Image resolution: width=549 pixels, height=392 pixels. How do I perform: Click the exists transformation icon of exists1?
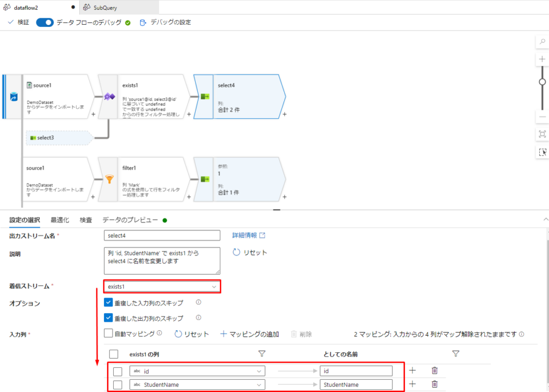pyautogui.click(x=109, y=97)
